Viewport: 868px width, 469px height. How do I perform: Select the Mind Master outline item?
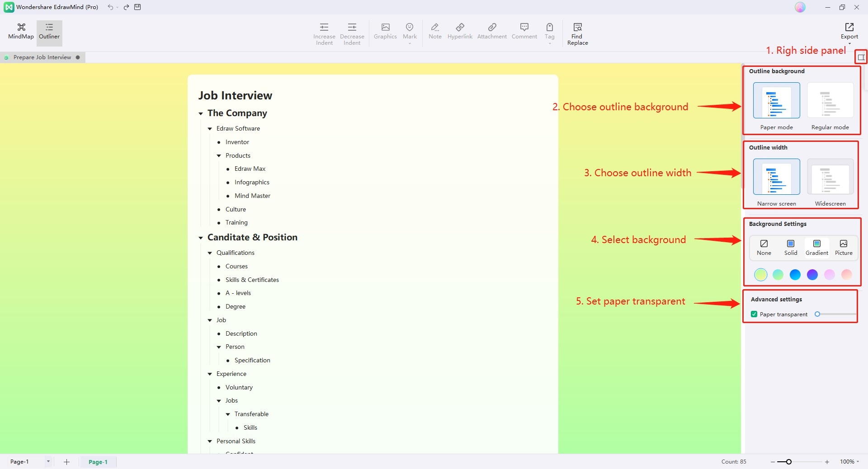pos(252,196)
